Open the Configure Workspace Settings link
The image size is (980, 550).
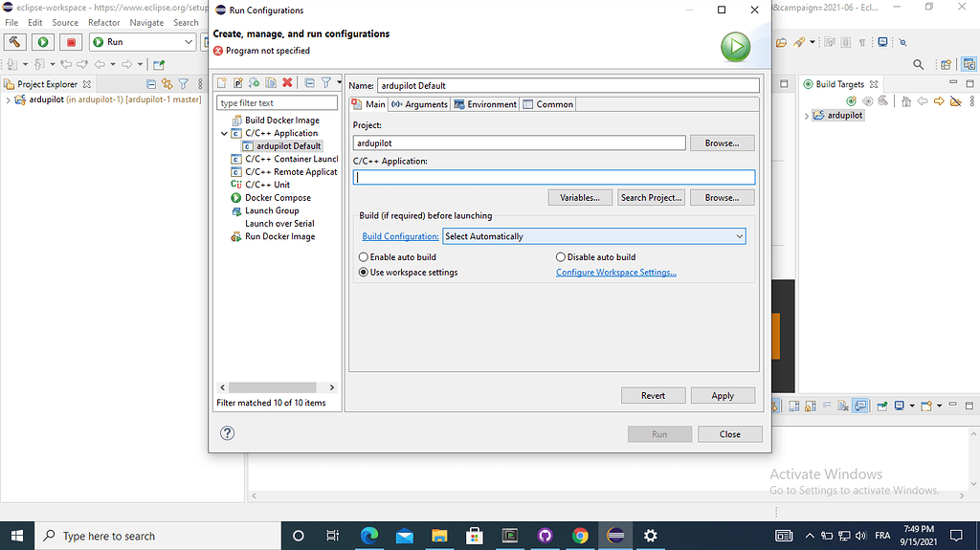click(616, 273)
